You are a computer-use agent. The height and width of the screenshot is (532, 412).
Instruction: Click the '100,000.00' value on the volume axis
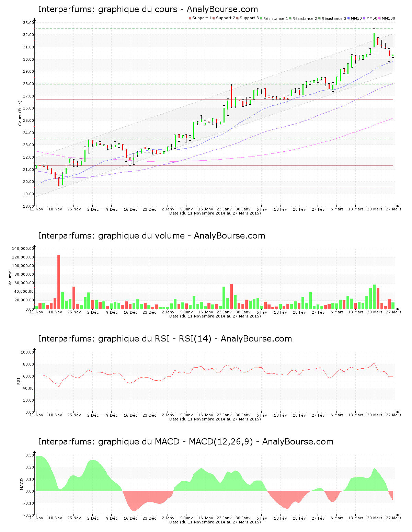coord(23,266)
